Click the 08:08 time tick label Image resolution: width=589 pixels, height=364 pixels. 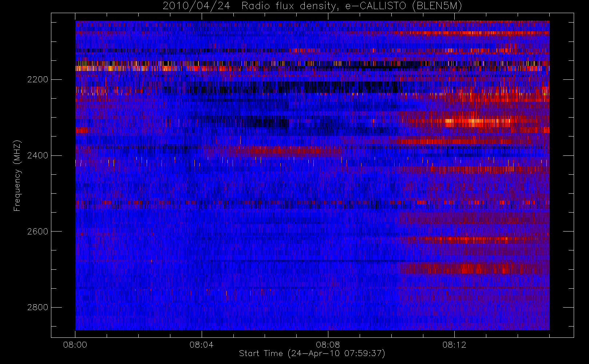(x=328, y=345)
